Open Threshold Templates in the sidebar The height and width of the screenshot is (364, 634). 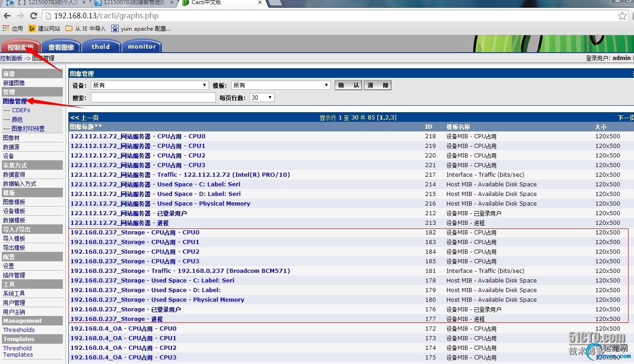click(x=18, y=351)
